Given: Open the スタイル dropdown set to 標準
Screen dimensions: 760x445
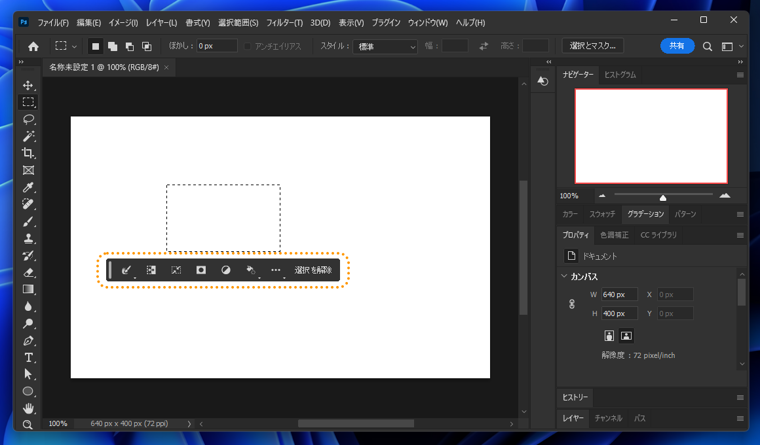Looking at the screenshot, I should [x=387, y=46].
